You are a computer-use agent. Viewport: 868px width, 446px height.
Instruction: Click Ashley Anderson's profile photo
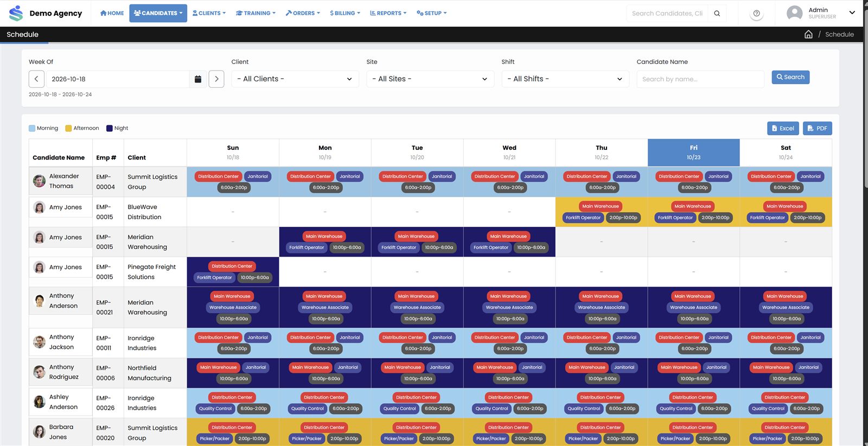click(x=39, y=402)
